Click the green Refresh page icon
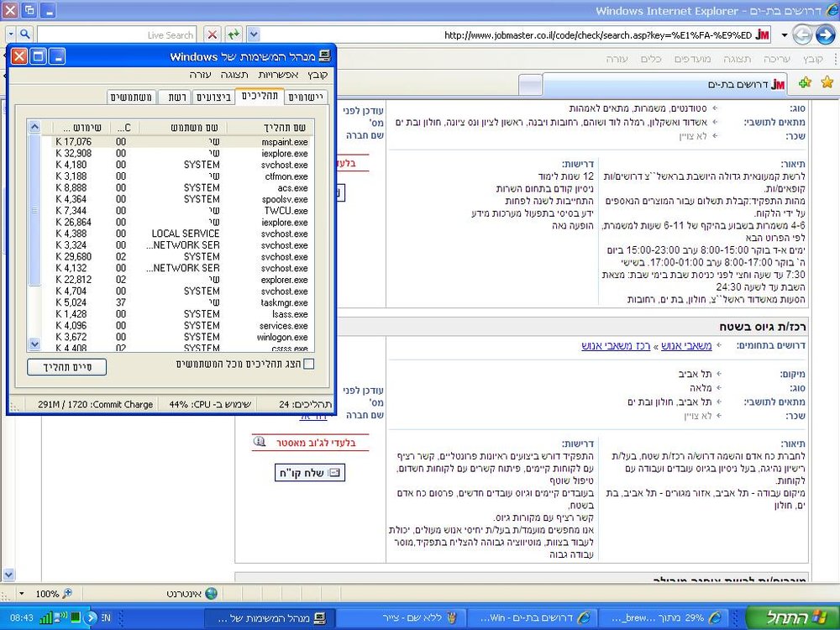This screenshot has width=840, height=630. (x=234, y=34)
